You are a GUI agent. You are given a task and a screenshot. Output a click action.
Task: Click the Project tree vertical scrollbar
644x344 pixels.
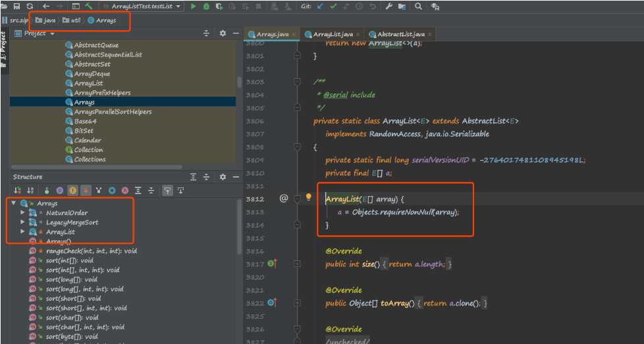click(238, 82)
